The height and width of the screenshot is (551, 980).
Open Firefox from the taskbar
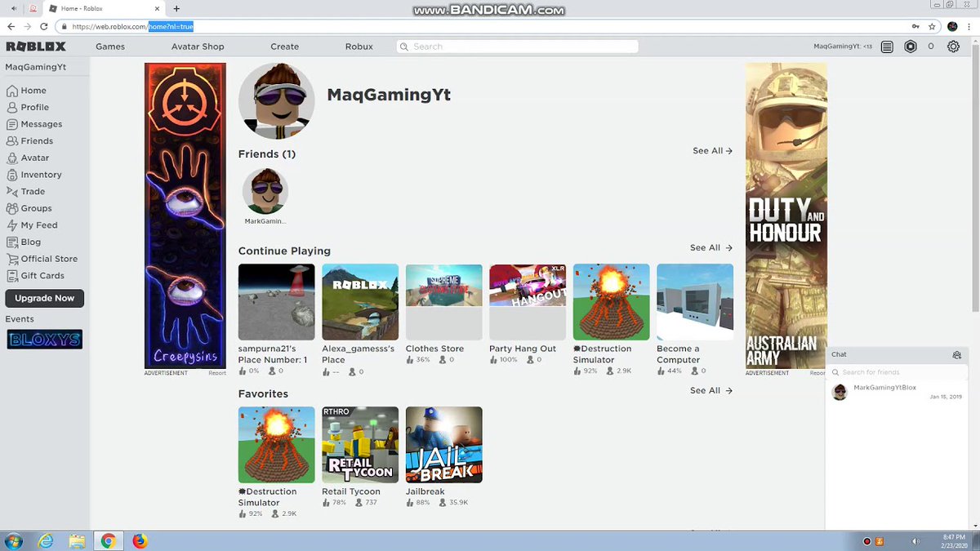[x=140, y=540]
